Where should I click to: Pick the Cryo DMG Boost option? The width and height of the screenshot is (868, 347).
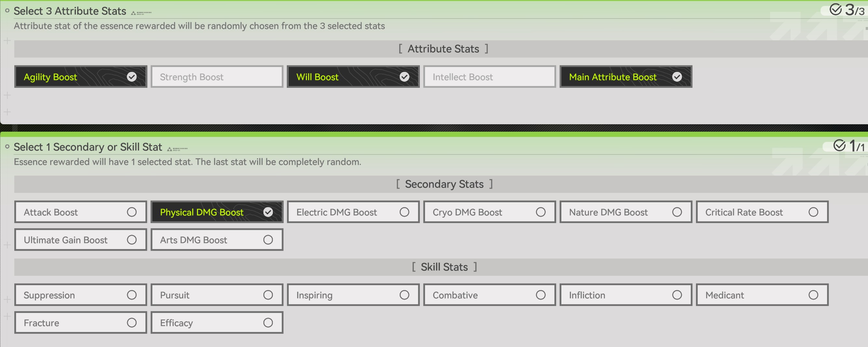(489, 212)
